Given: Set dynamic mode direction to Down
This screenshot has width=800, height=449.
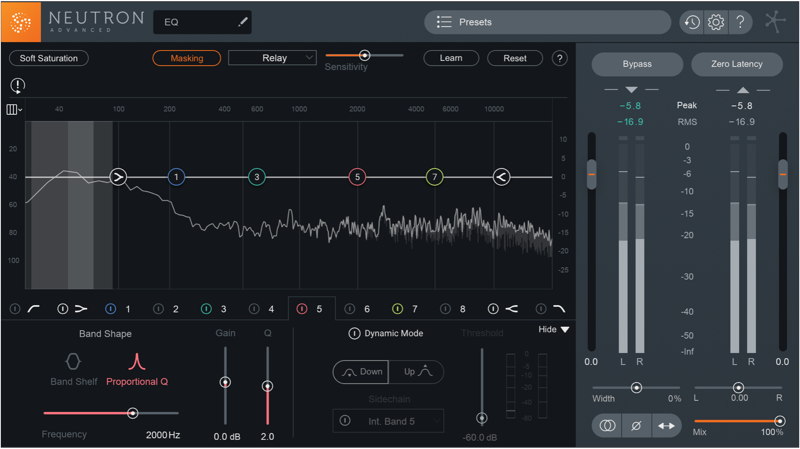Looking at the screenshot, I should [x=361, y=372].
